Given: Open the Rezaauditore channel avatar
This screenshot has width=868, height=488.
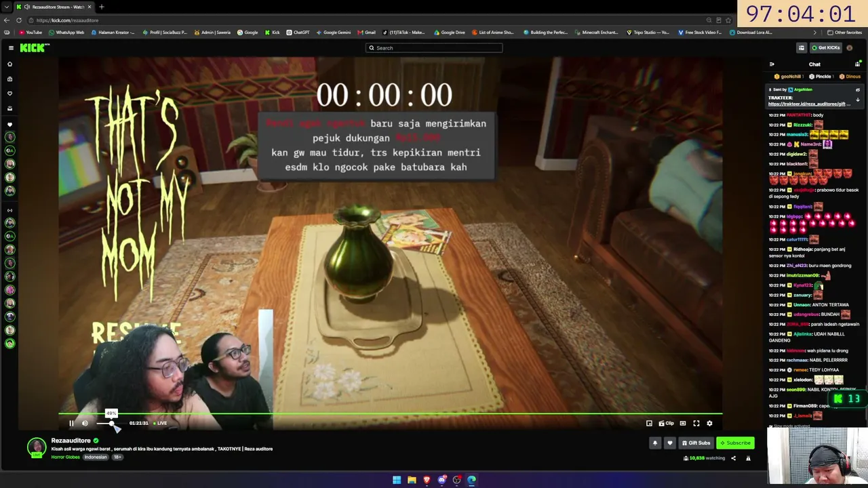Looking at the screenshot, I should pos(36,447).
